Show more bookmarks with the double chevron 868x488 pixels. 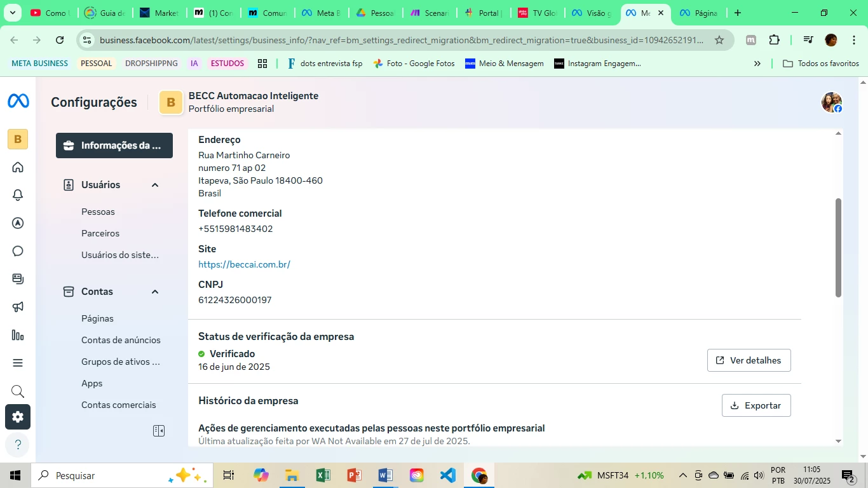pyautogui.click(x=757, y=64)
